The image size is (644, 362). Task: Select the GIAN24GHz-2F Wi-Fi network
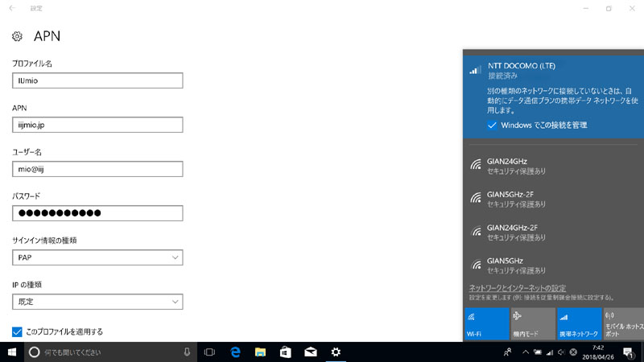click(553, 232)
